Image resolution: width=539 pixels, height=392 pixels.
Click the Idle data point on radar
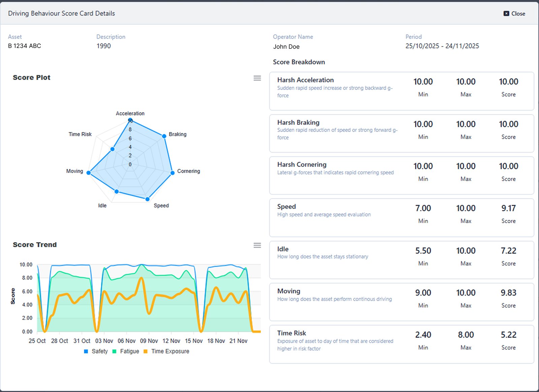(117, 192)
